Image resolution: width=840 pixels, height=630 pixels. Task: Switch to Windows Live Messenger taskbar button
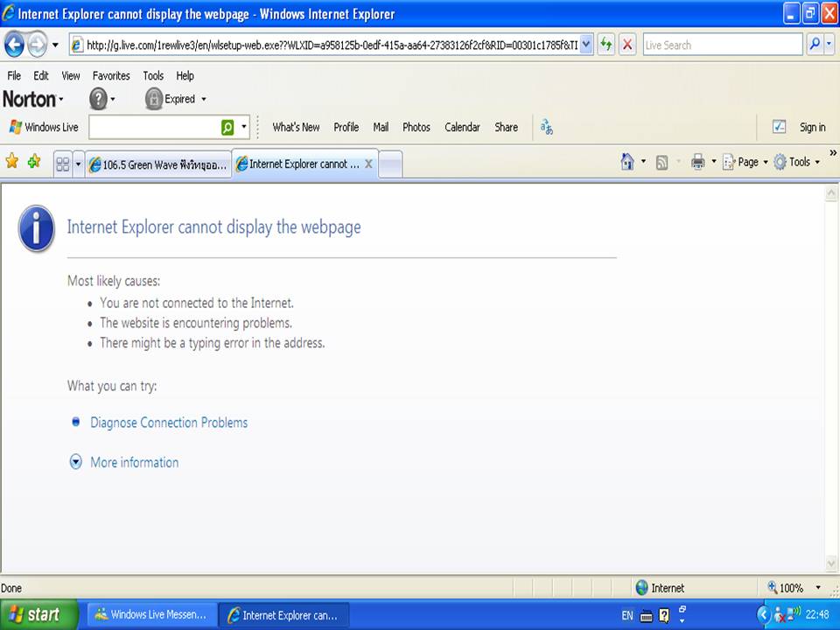pos(152,614)
